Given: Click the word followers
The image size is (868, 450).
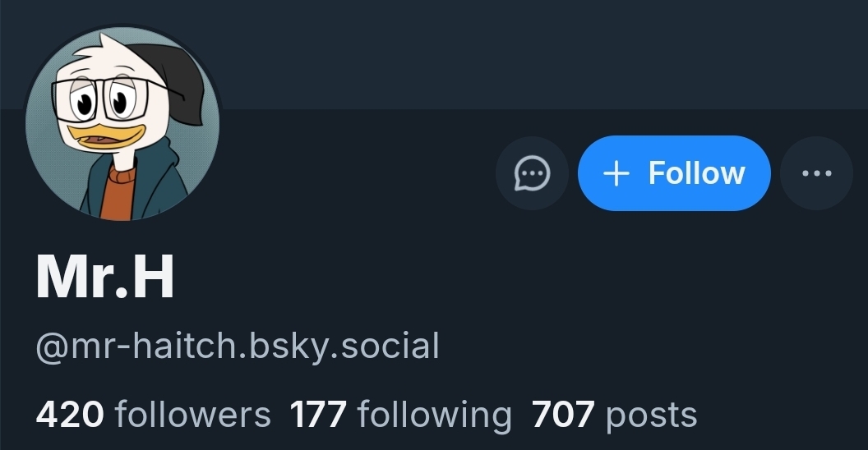Looking at the screenshot, I should coord(192,415).
